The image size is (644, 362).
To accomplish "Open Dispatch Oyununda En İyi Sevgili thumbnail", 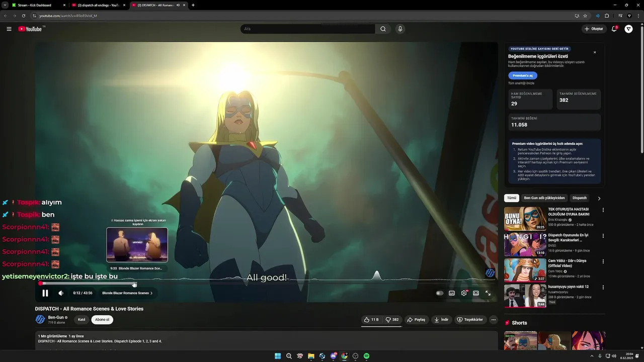I will [525, 244].
